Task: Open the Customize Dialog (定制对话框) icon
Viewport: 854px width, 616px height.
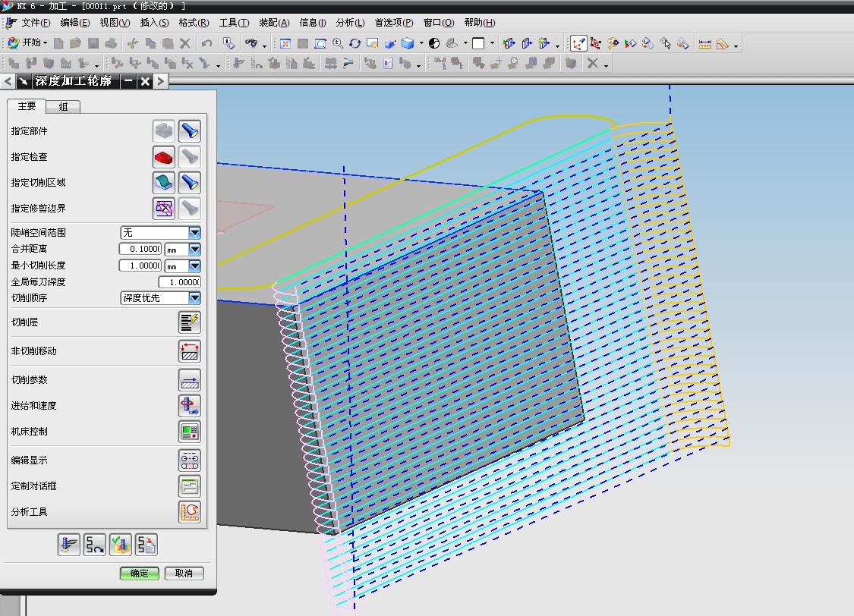Action: coord(190,486)
